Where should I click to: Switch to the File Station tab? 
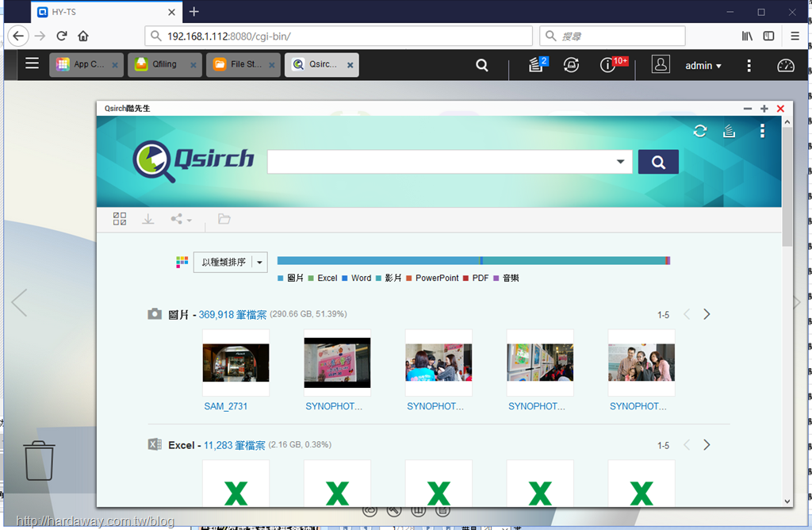tap(243, 65)
